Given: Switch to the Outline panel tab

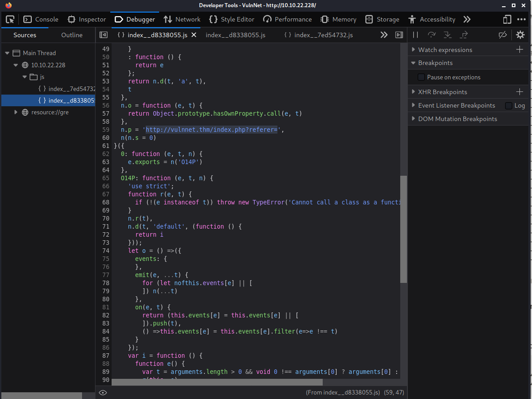Looking at the screenshot, I should [72, 35].
